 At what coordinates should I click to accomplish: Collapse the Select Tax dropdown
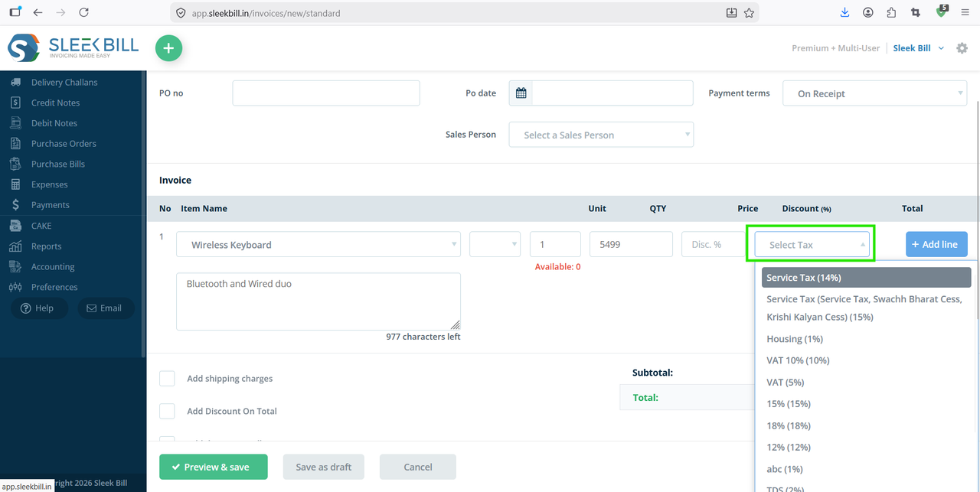(812, 244)
